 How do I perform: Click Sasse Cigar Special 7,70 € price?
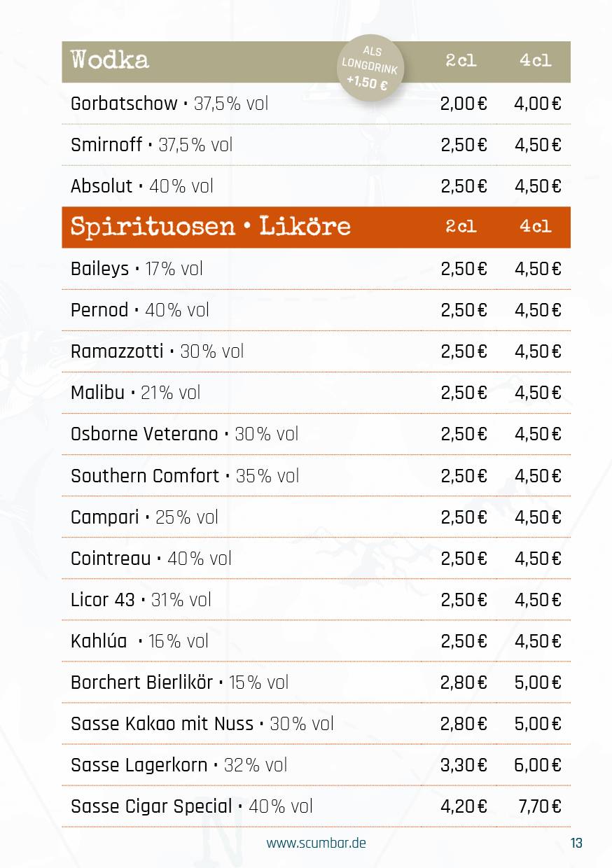(x=540, y=806)
